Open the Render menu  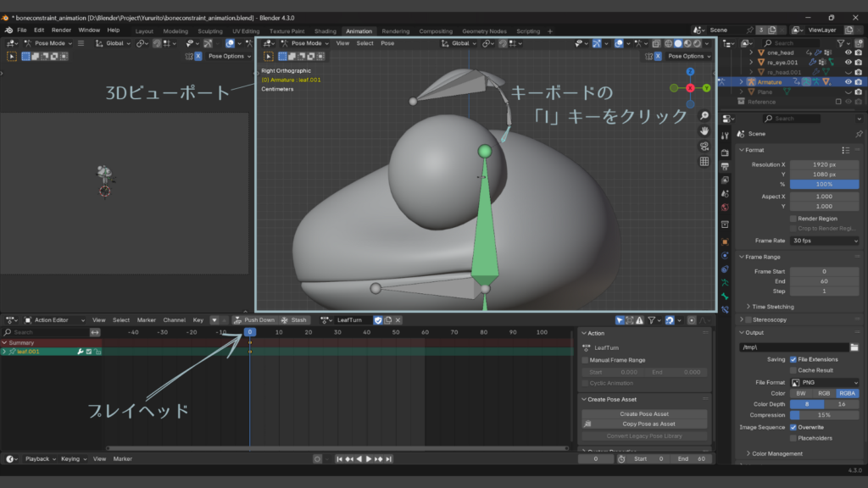[x=61, y=30]
